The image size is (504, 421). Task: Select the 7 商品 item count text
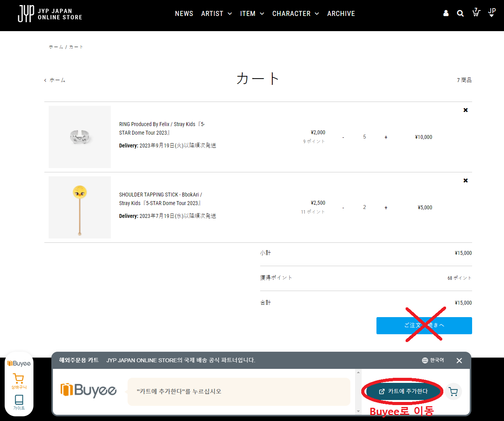[x=464, y=80]
